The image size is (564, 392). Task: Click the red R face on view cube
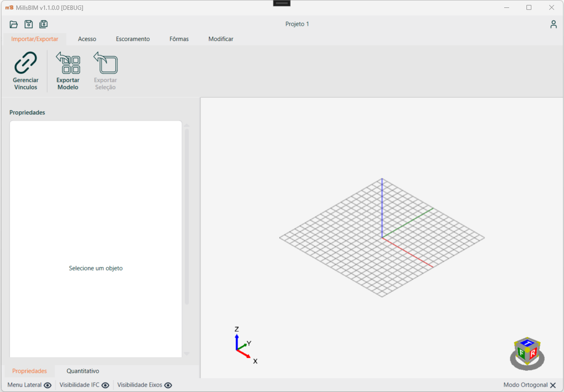(x=533, y=353)
